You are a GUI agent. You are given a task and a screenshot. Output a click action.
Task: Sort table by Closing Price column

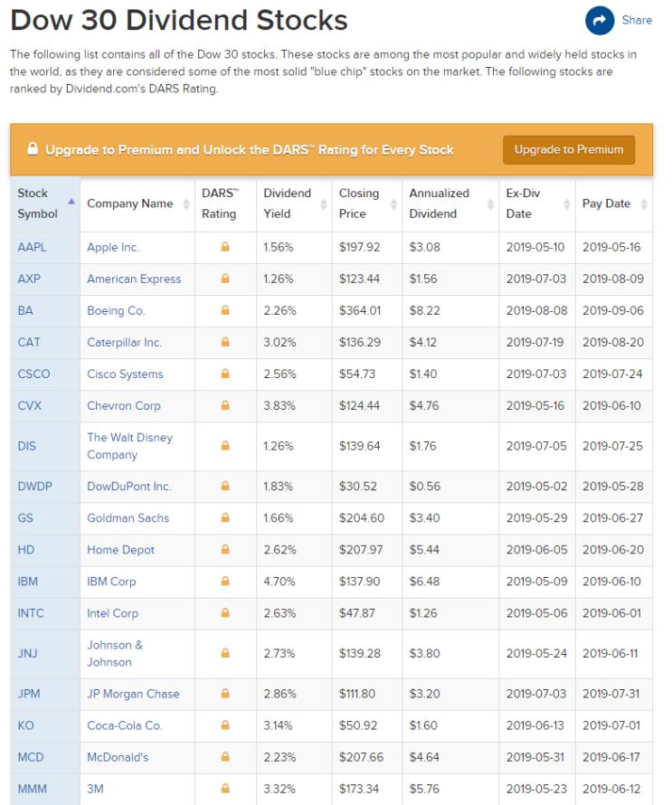367,204
